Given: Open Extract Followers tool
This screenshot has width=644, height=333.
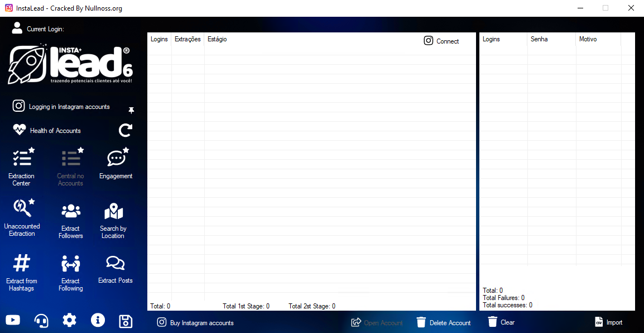Looking at the screenshot, I should [x=71, y=221].
